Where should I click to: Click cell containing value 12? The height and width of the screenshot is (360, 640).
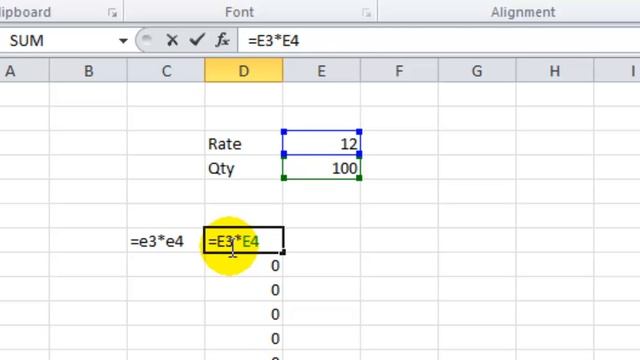tap(322, 144)
